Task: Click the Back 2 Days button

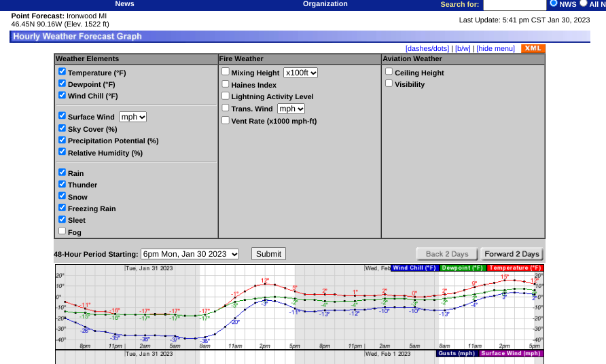Action: (447, 254)
